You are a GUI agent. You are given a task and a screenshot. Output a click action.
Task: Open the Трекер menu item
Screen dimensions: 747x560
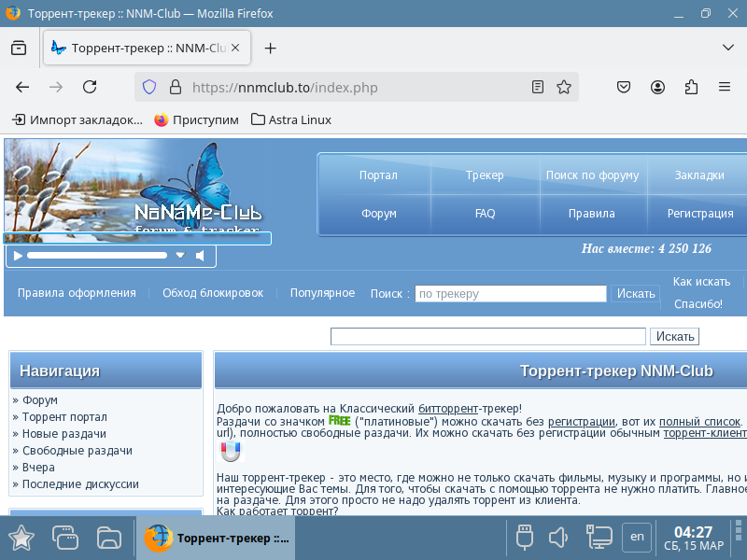pyautogui.click(x=485, y=175)
